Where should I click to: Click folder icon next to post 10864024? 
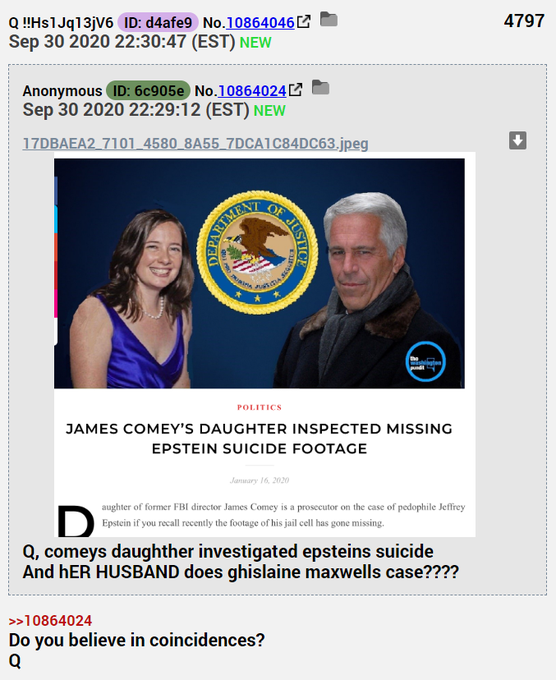pos(321,87)
